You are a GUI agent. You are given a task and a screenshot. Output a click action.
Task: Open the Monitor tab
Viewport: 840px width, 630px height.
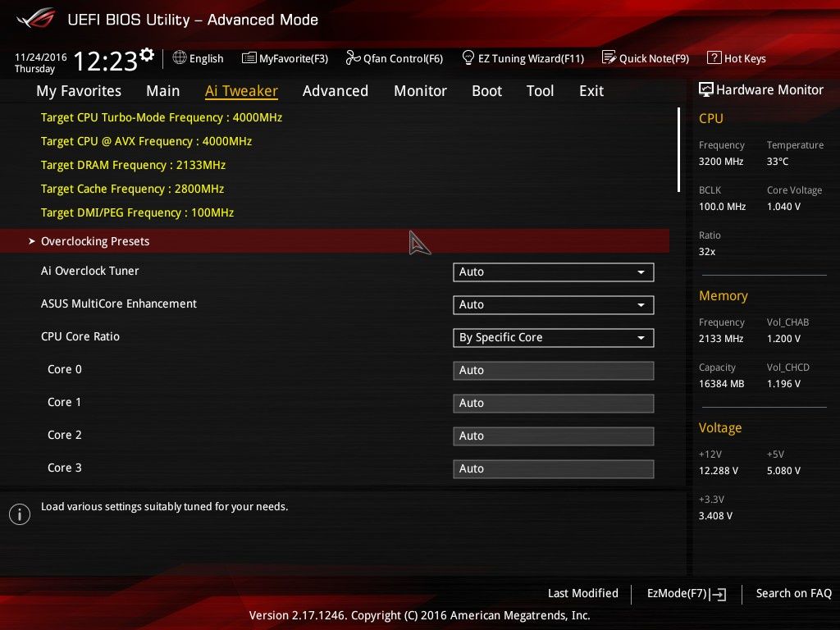[420, 91]
